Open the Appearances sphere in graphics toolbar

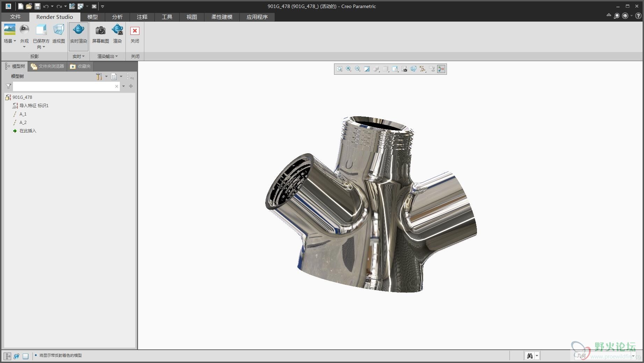click(376, 69)
